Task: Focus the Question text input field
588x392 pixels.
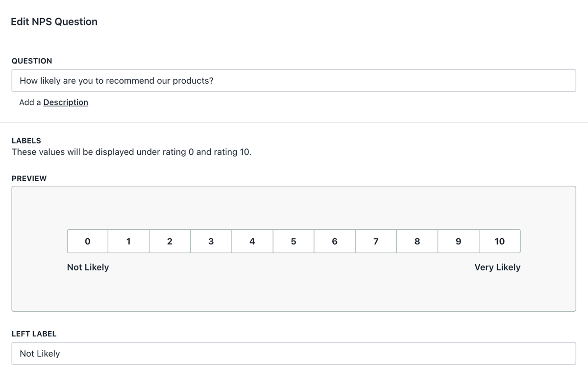Action: [294, 80]
